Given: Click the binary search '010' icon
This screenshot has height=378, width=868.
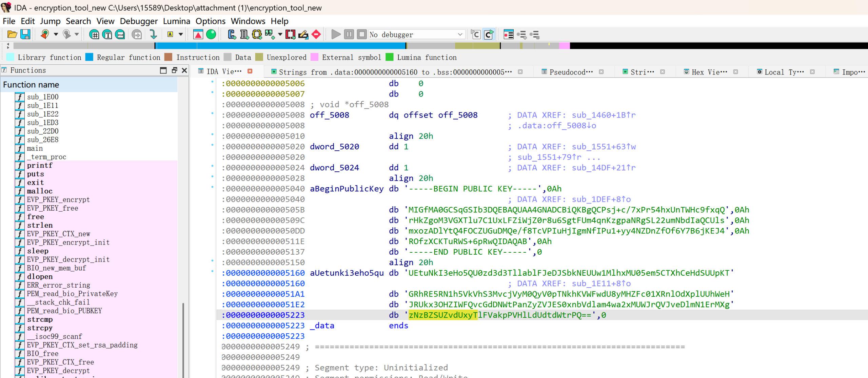Looking at the screenshot, I should 120,34.
